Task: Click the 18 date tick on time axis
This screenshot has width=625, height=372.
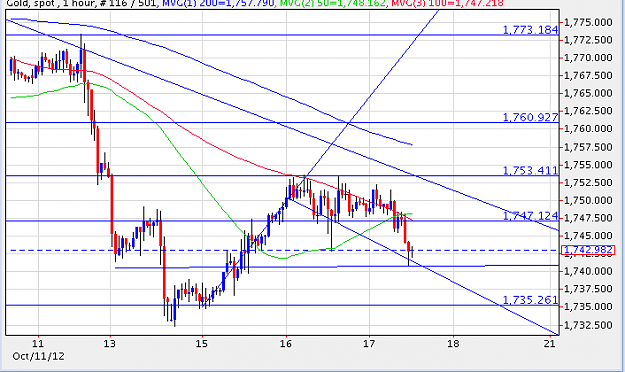Action: click(x=453, y=344)
